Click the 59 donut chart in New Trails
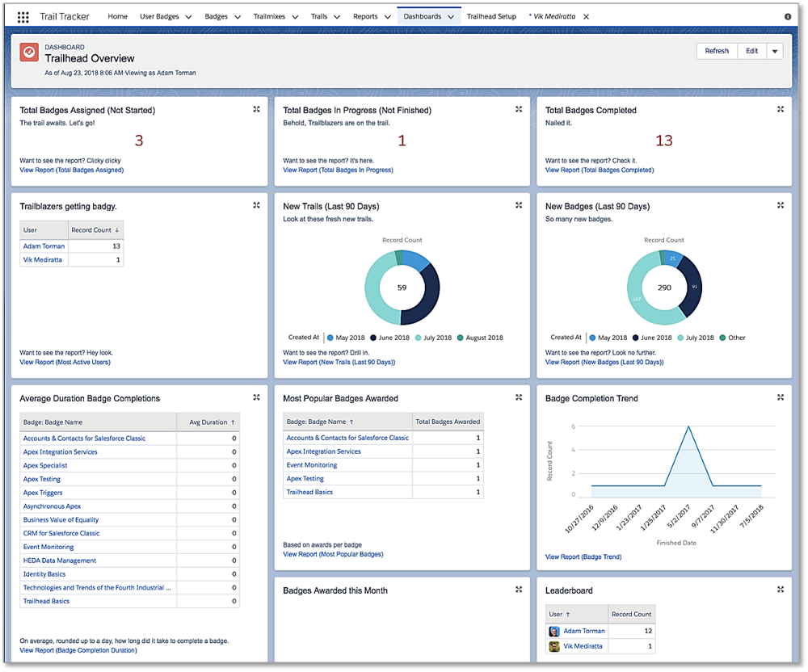808x672 pixels. pyautogui.click(x=402, y=288)
